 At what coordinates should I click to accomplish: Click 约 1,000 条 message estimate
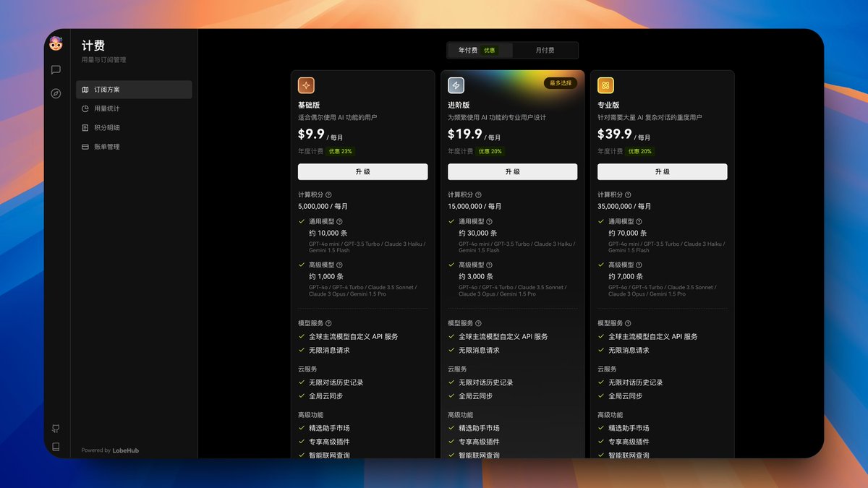[x=326, y=277]
